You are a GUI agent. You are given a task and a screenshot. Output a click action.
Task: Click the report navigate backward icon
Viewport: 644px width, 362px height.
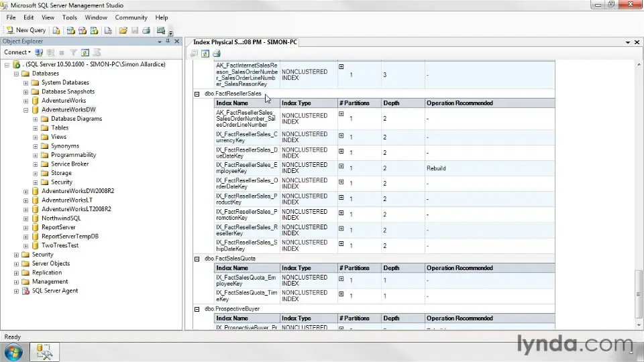194,54
